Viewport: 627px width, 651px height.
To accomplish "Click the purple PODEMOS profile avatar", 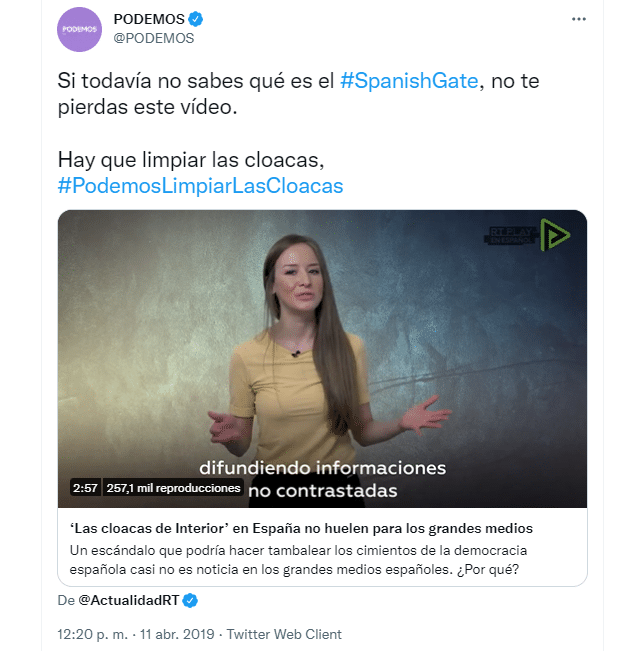I will [x=79, y=29].
